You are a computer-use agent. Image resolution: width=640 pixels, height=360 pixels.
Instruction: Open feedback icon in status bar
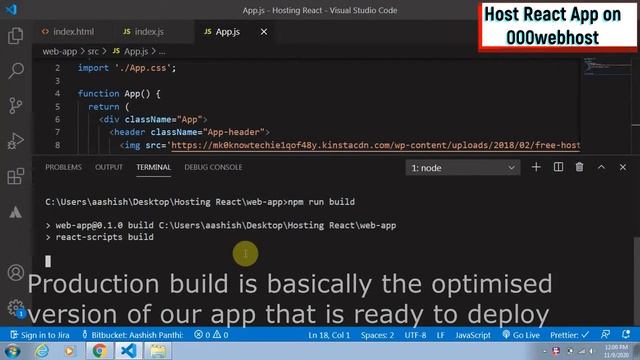point(605,335)
